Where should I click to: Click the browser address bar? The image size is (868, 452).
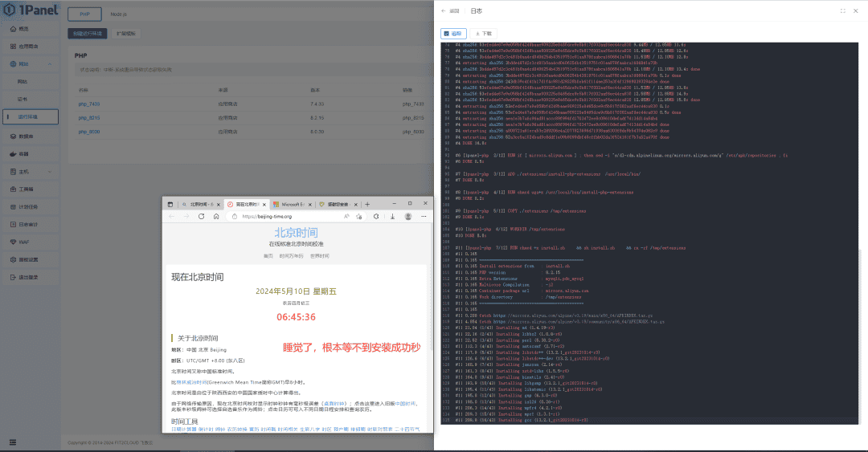pos(281,216)
